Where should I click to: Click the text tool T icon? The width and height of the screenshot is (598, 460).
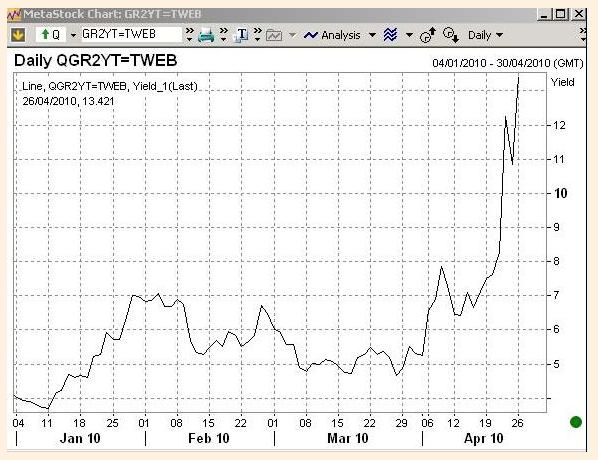241,35
